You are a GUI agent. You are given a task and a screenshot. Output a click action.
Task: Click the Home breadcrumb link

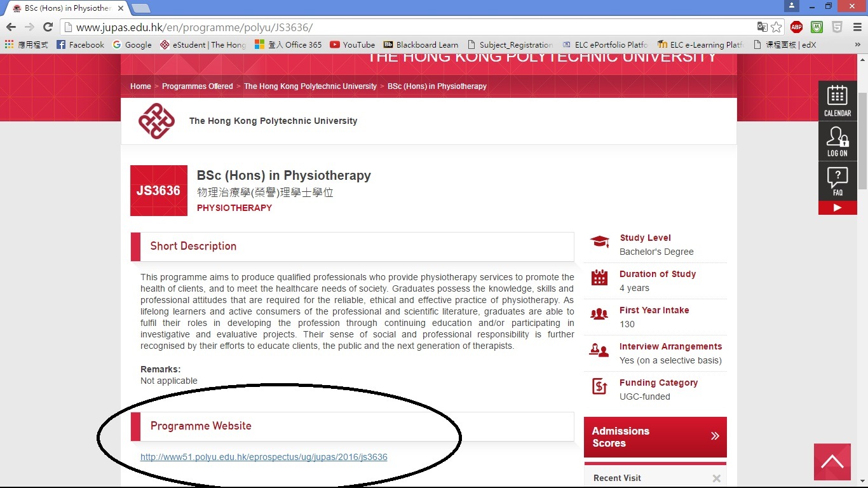(140, 86)
